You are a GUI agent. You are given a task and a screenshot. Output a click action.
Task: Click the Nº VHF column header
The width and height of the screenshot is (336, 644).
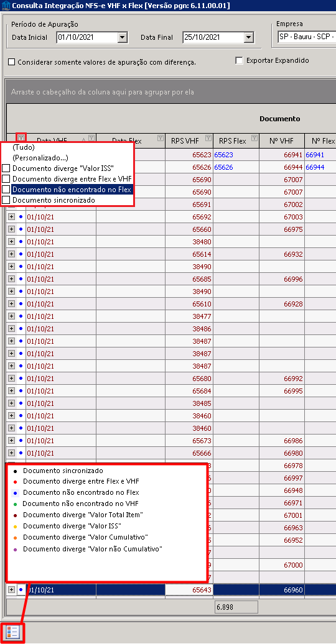coord(282,140)
